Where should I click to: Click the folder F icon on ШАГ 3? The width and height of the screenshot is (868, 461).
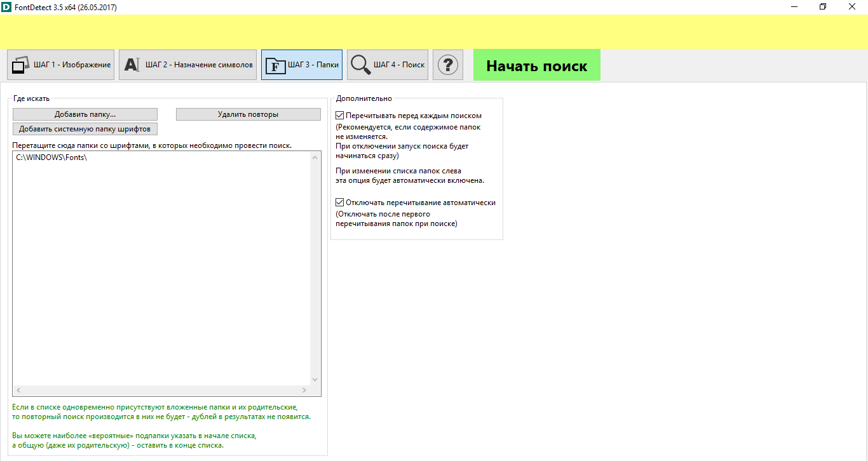(275, 65)
